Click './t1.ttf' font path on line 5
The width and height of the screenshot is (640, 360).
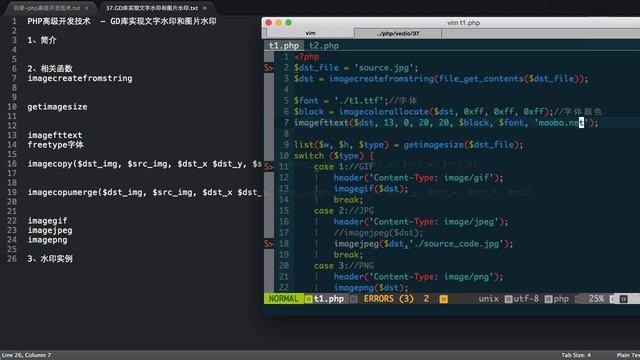coord(359,101)
